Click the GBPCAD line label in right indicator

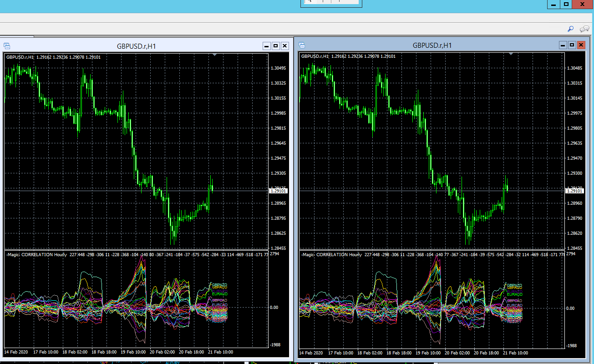[515, 301]
